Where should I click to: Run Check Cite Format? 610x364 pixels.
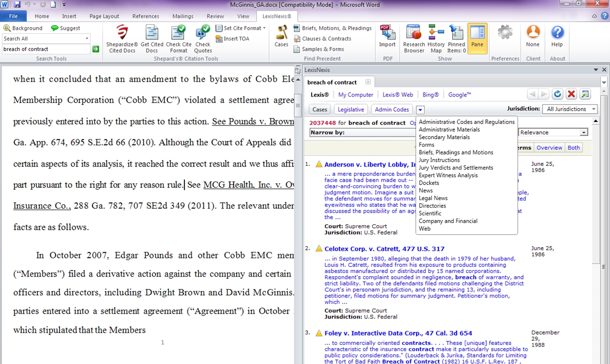pyautogui.click(x=179, y=39)
